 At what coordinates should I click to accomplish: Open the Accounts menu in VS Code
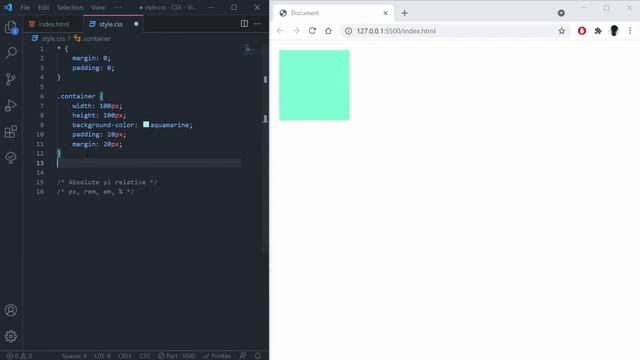tap(11, 310)
